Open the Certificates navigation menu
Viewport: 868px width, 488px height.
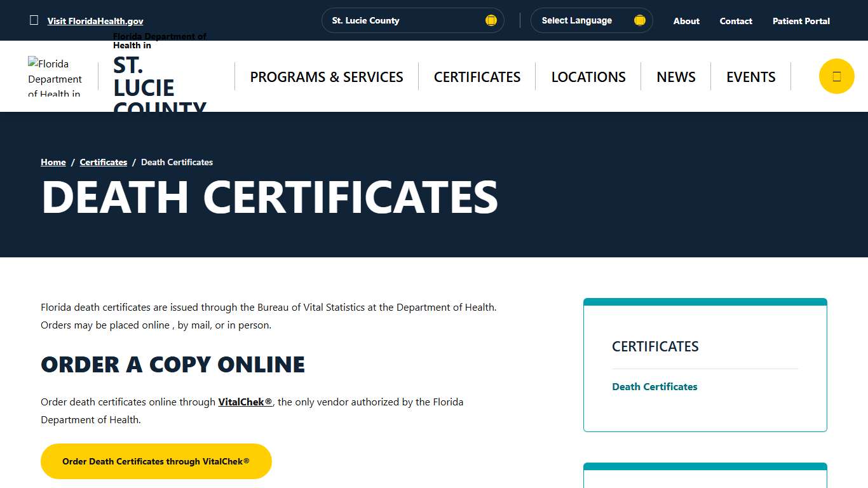477,76
